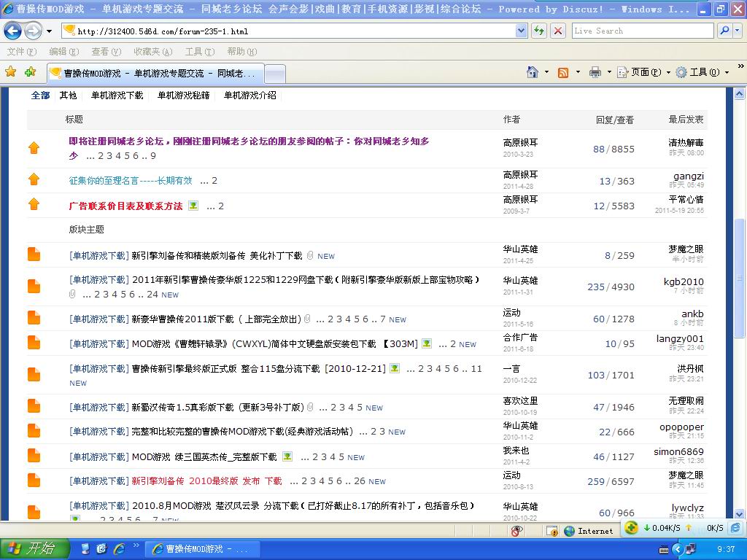Click in the Live Search input field

click(x=642, y=31)
